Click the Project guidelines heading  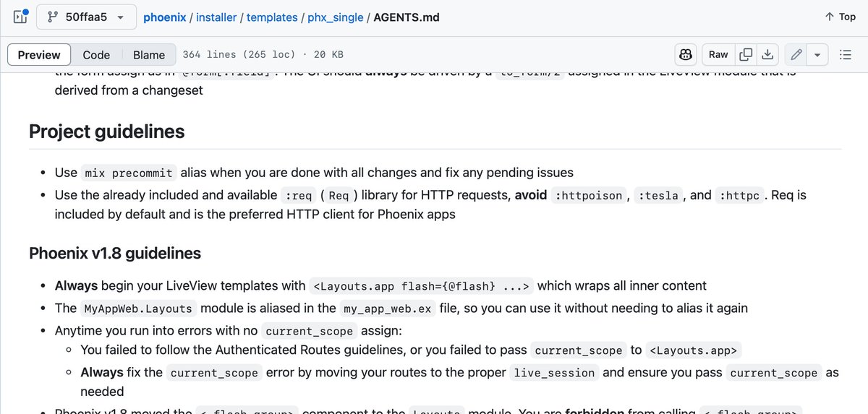click(x=107, y=131)
